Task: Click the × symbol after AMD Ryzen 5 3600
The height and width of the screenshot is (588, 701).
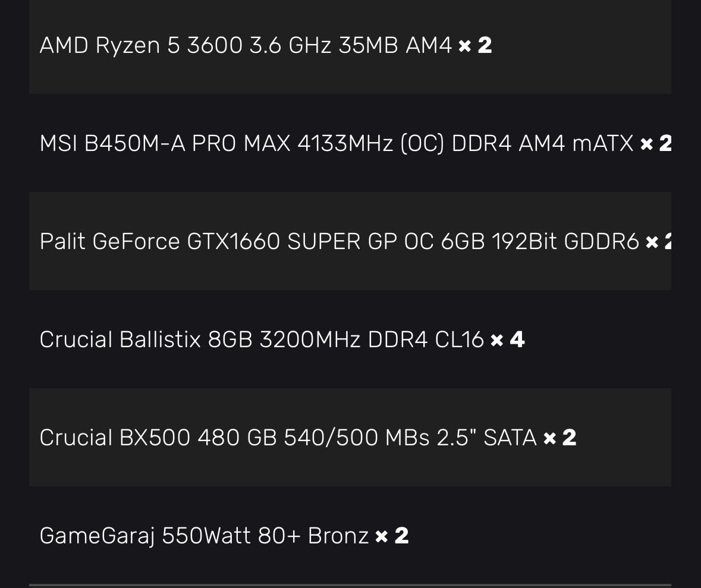Action: 465,46
